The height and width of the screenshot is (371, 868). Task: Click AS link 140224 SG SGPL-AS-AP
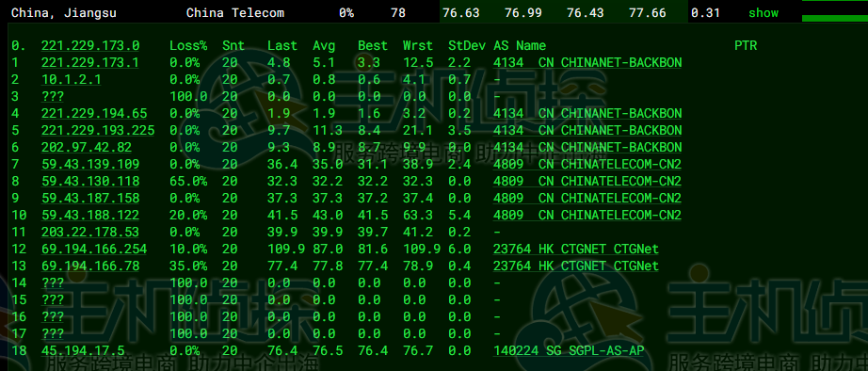[569, 350]
